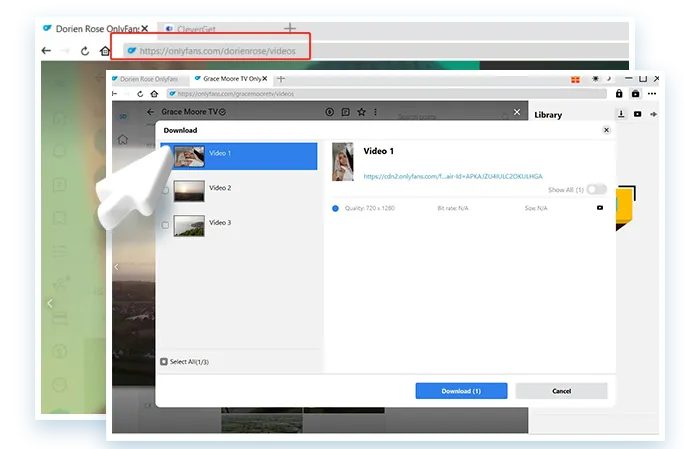684x449 pixels.
Task: Open a new tab in the back window
Action: coord(290,29)
